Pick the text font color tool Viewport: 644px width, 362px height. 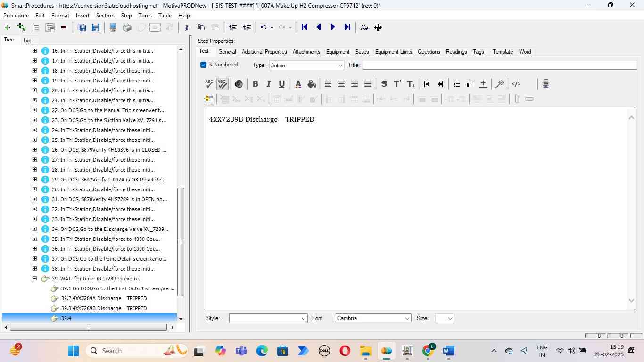298,84
